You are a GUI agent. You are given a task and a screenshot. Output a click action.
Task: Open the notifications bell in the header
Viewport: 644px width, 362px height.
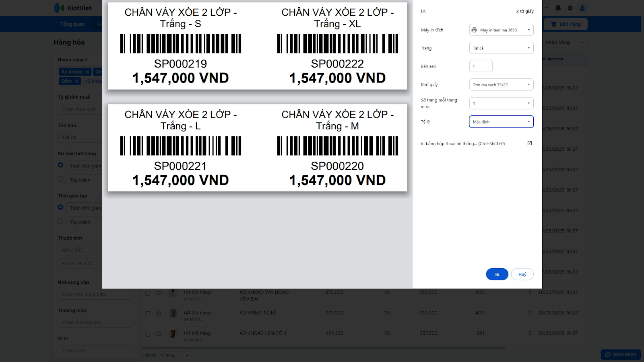[558, 8]
